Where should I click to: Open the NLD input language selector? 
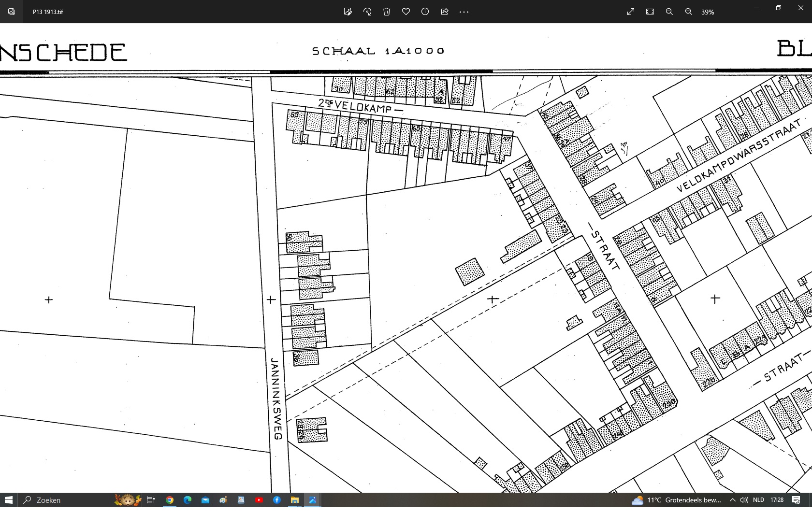(x=758, y=500)
